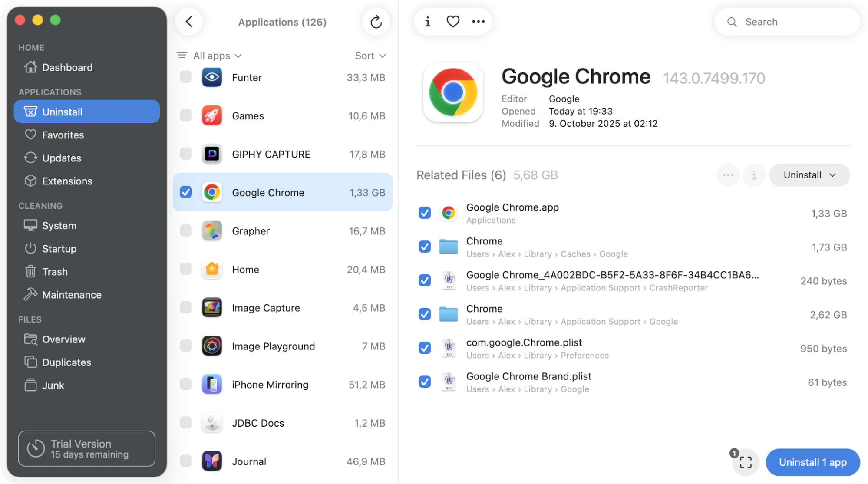This screenshot has width=868, height=484.
Task: Click the Grapher app icon
Action: [212, 231]
